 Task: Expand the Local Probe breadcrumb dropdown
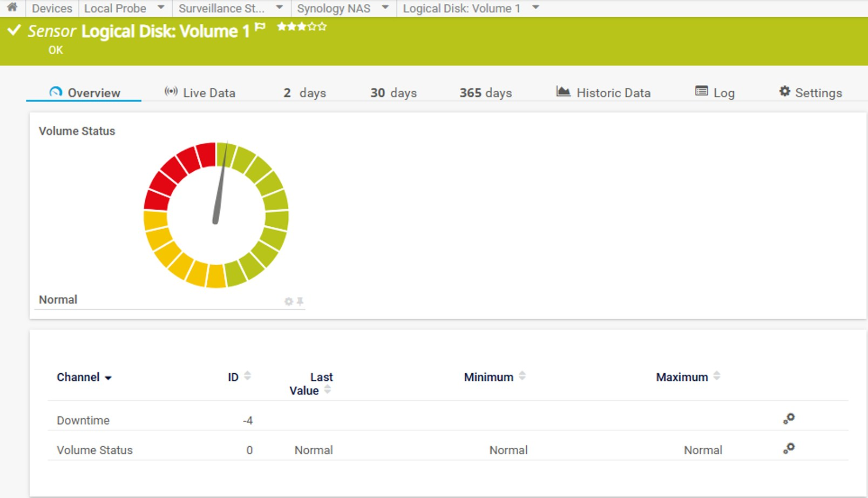pos(161,8)
